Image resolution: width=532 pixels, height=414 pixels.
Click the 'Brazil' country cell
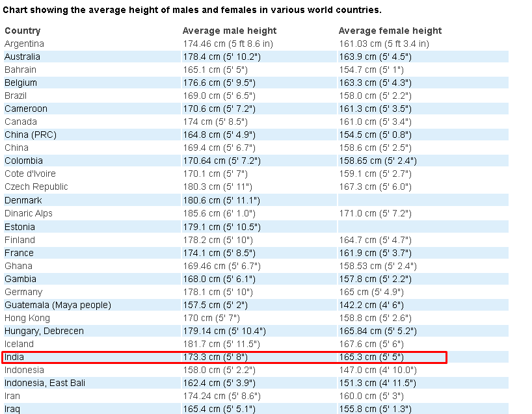click(x=16, y=96)
